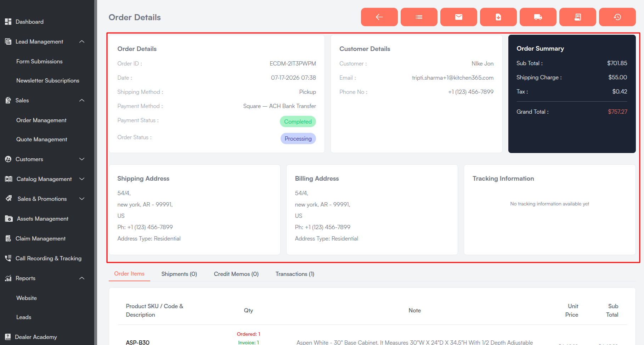Select order ID ECDM-2IT3PWPM text
This screenshot has width=644, height=345.
(x=293, y=63)
